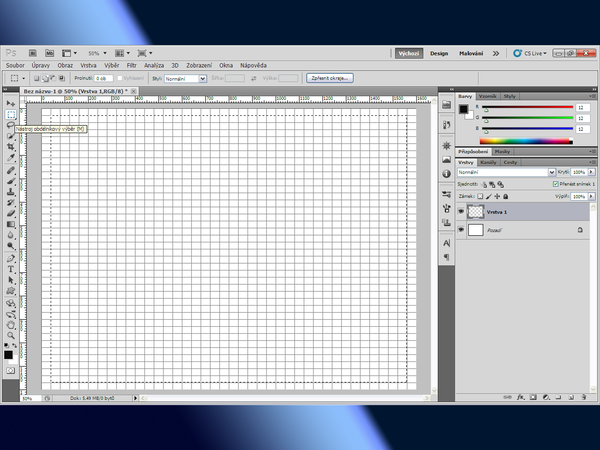Select the Horizontal Type tool
The height and width of the screenshot is (450, 600).
point(11,269)
